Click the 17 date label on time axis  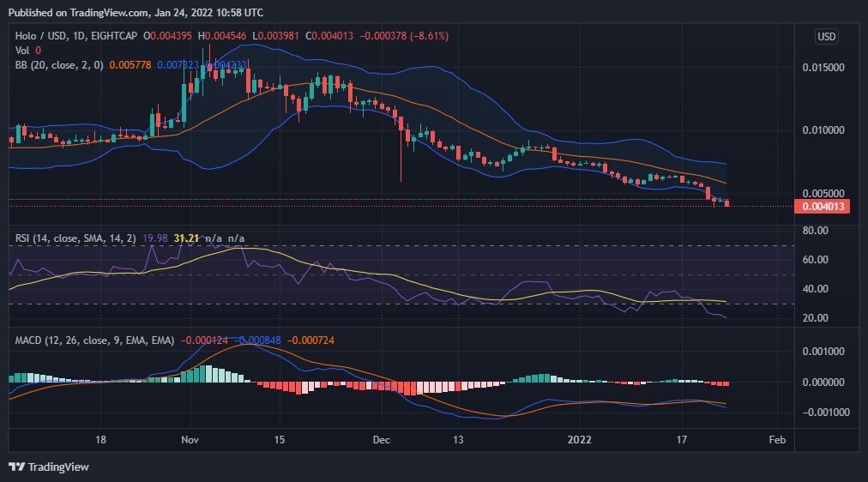click(x=681, y=440)
